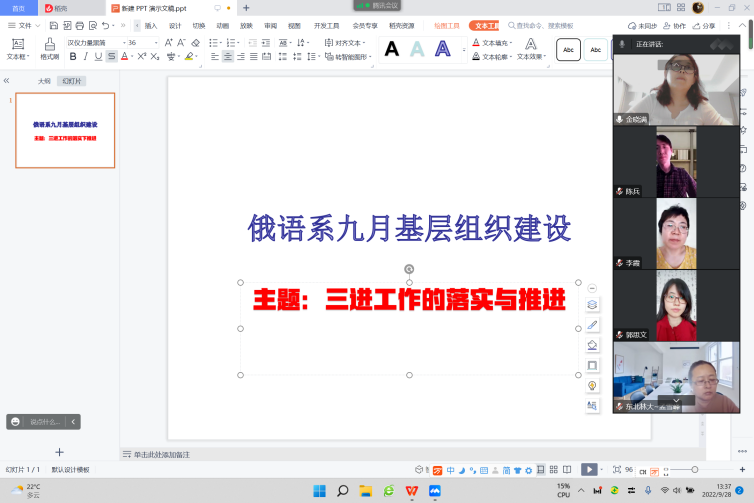Open font color dropdown arrow

[x=132, y=57]
